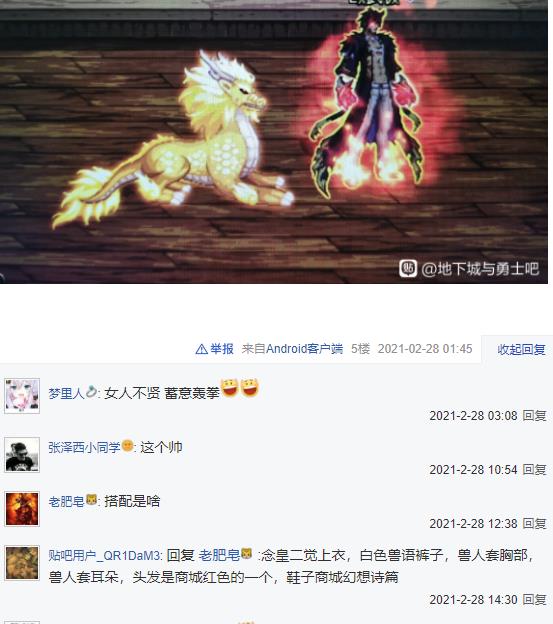
Task: Reply to 梦里人 comment at 03:08
Action: (534, 416)
